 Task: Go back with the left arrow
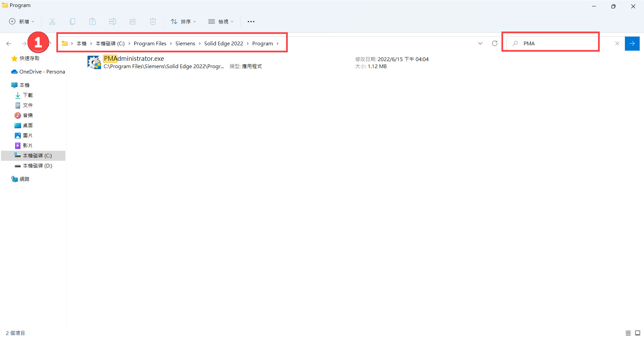9,44
